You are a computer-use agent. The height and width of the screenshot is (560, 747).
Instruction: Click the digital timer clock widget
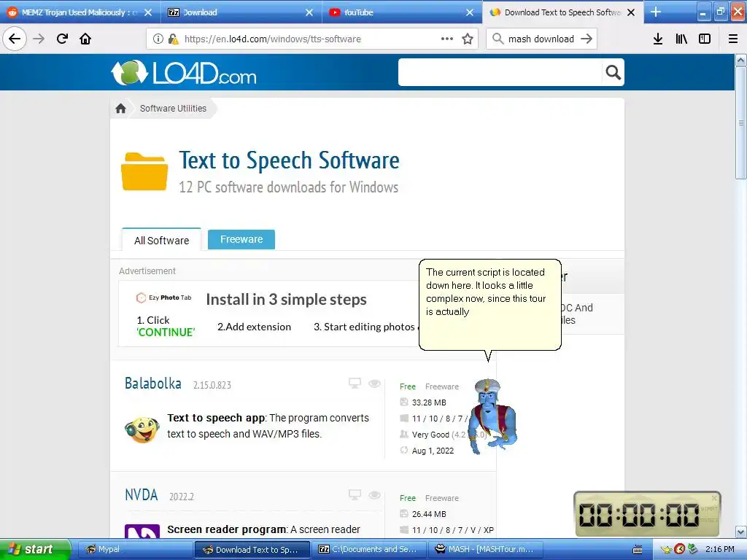(x=647, y=515)
